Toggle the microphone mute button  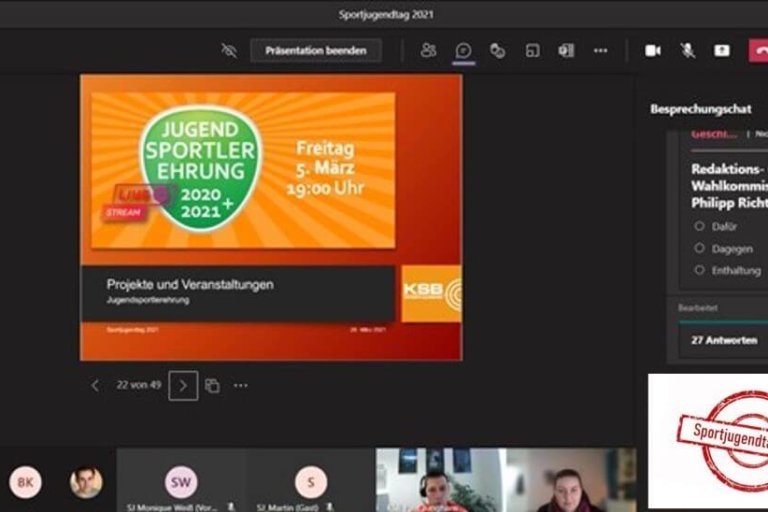point(687,50)
